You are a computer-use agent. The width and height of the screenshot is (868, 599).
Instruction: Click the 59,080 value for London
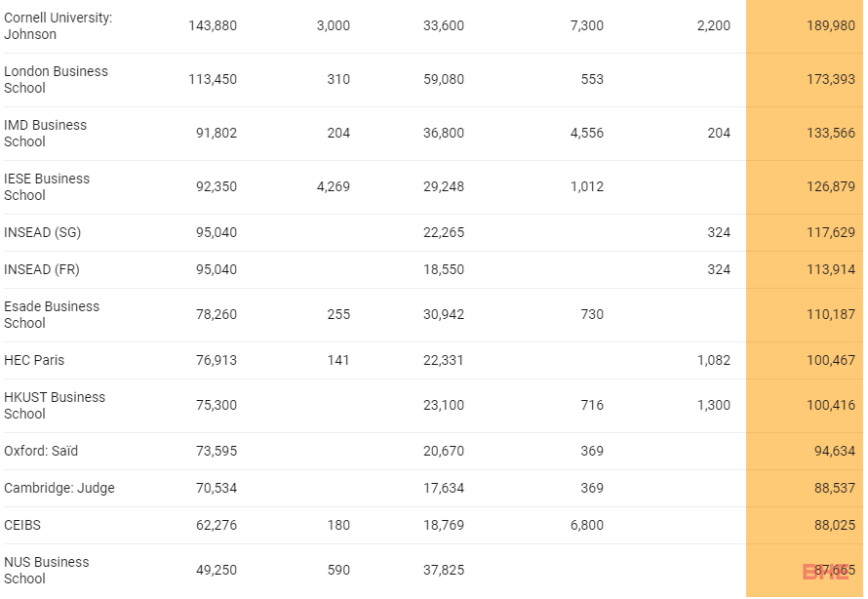click(x=444, y=80)
